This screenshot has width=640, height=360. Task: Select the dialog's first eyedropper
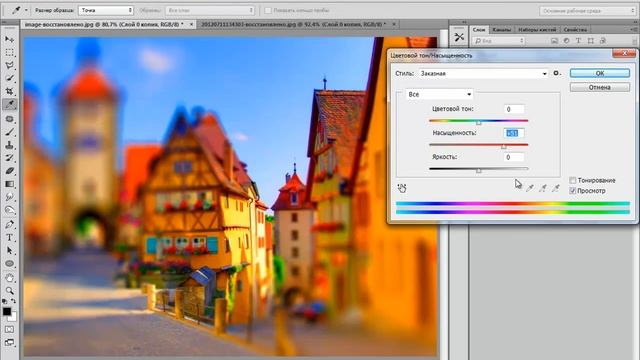[530, 188]
